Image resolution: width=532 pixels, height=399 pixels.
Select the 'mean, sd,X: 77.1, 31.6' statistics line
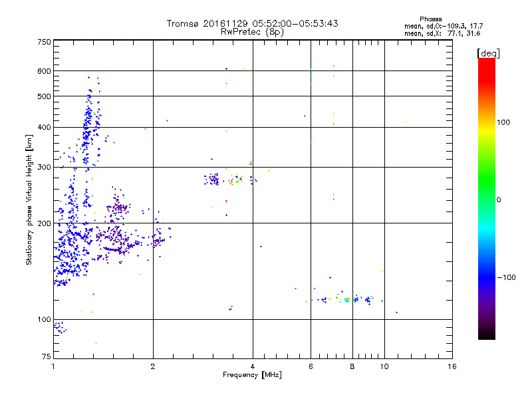[442, 33]
